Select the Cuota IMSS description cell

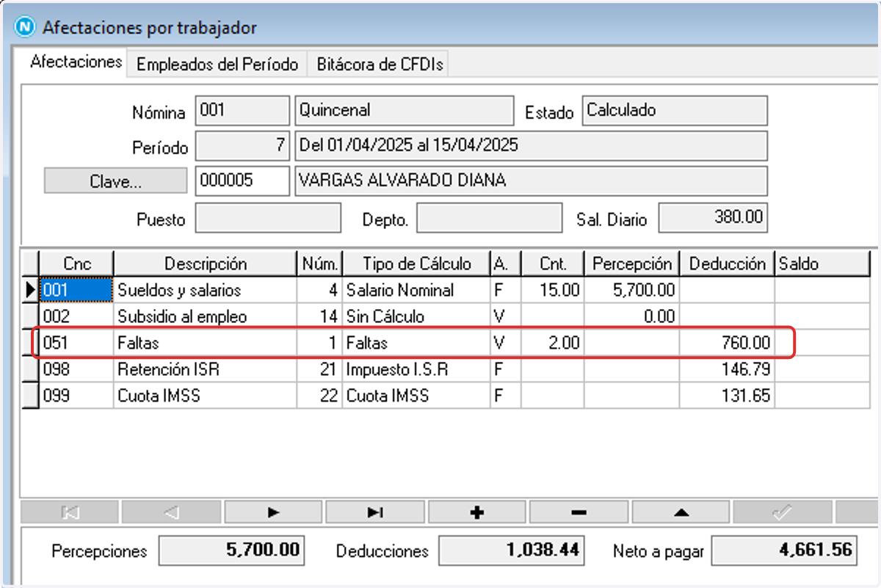[x=206, y=396]
